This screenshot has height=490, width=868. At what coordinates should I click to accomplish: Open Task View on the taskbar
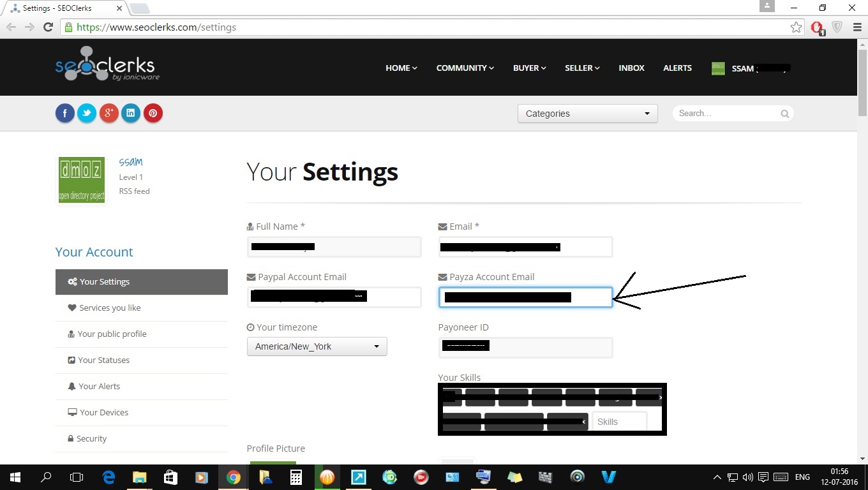tap(77, 477)
